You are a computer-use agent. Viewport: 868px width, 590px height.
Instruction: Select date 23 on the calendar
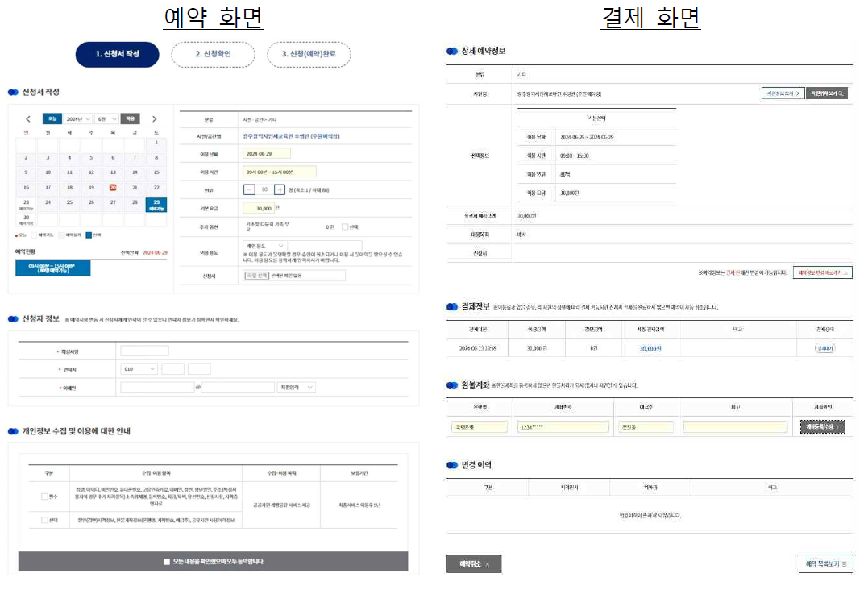point(26,205)
